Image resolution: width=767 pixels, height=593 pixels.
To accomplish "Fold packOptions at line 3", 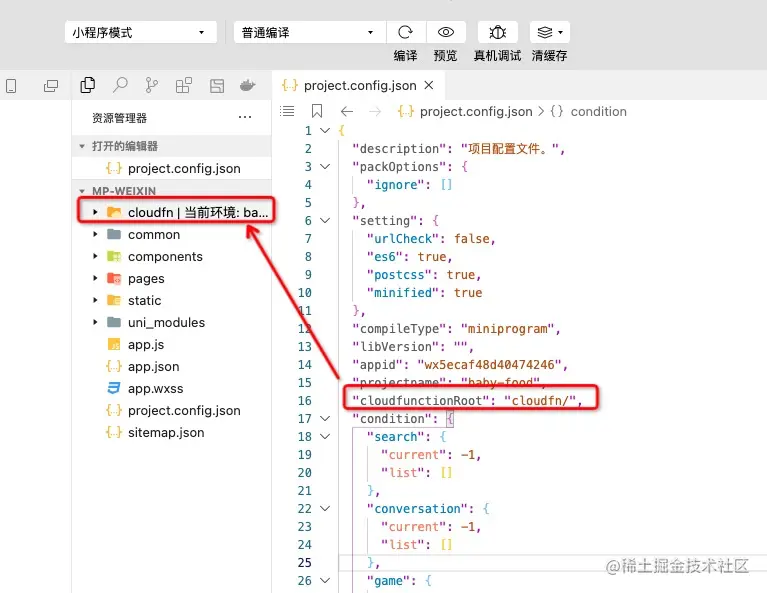I will [325, 167].
